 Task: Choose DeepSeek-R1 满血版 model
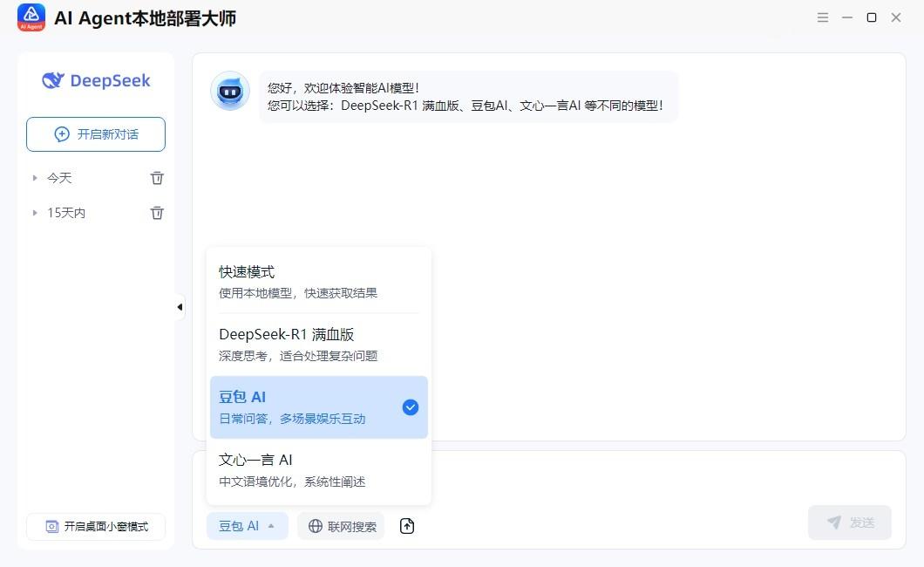pyautogui.click(x=319, y=345)
